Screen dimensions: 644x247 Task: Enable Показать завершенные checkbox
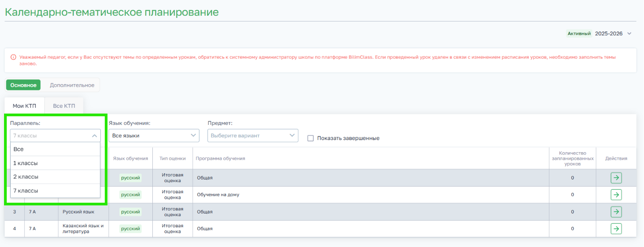310,138
